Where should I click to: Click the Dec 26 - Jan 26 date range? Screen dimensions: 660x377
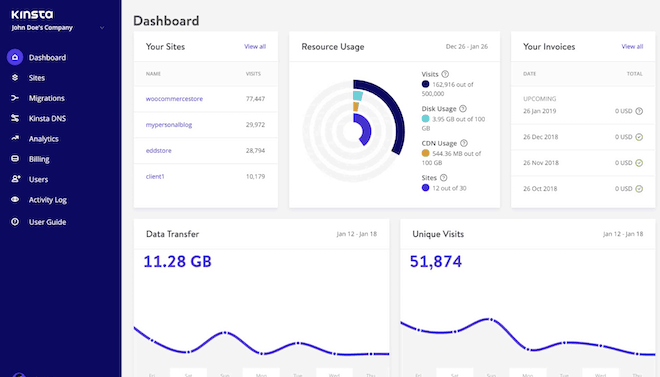(x=467, y=46)
